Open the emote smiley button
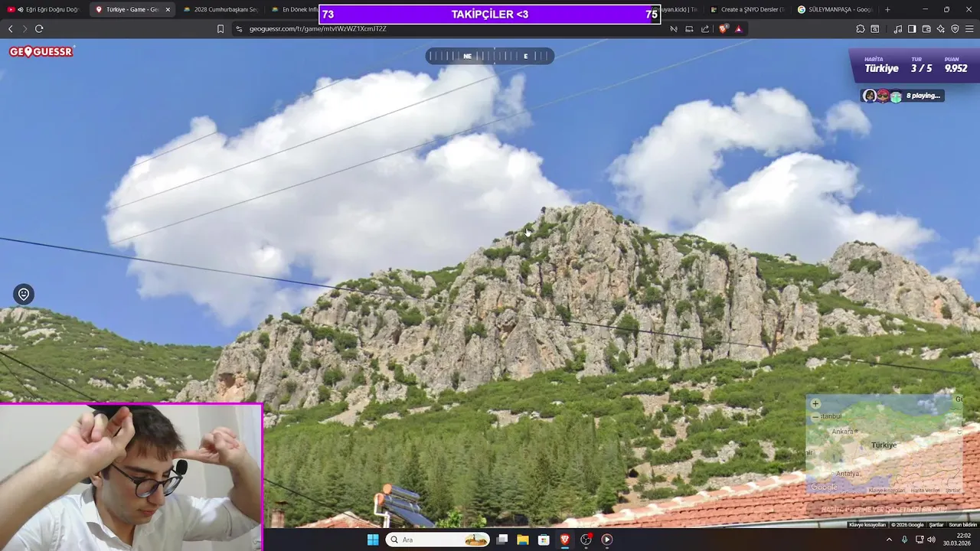980x551 pixels. coord(24,294)
